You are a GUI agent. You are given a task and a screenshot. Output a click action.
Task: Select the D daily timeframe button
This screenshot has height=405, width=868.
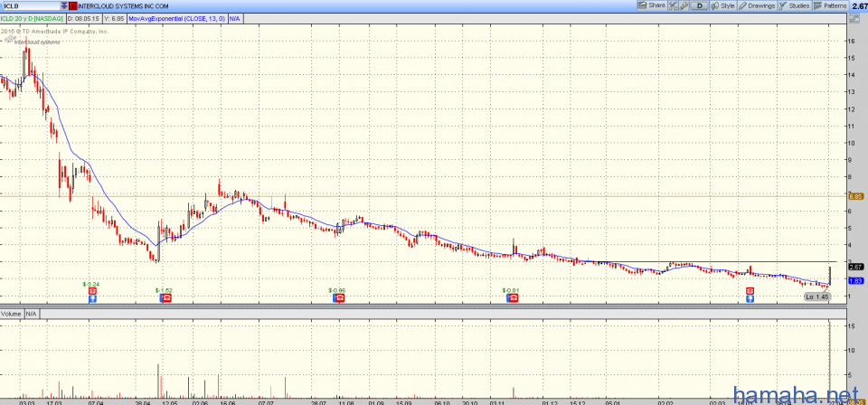[x=700, y=5]
